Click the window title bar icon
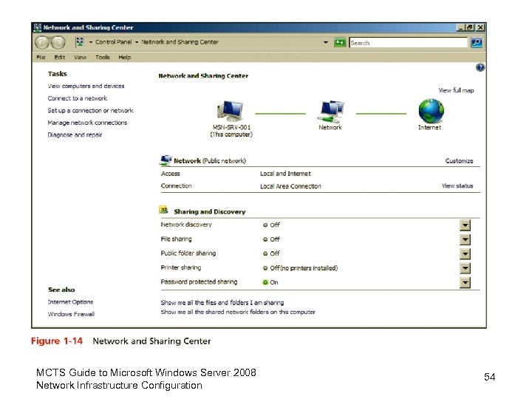Screen dimensions: 532x399 tap(38, 27)
